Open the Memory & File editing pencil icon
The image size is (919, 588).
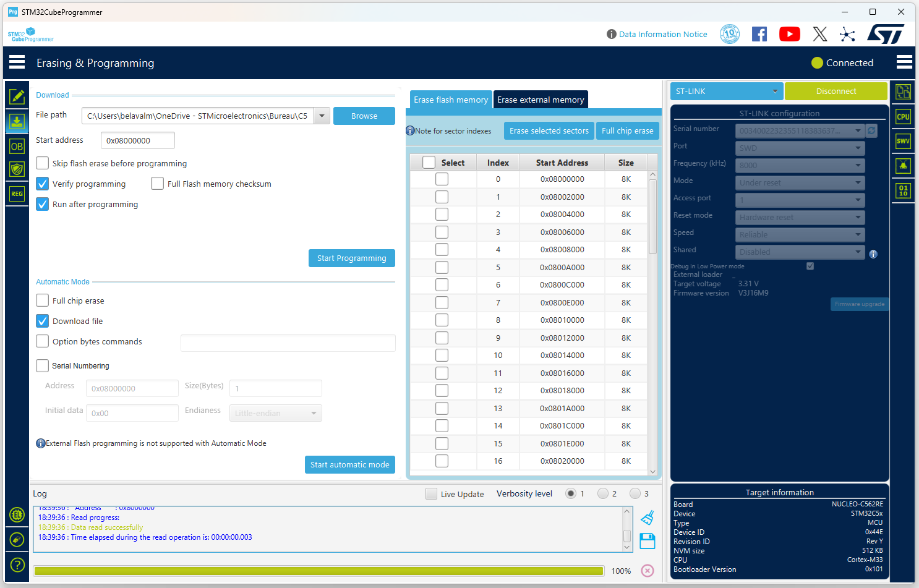coord(17,96)
